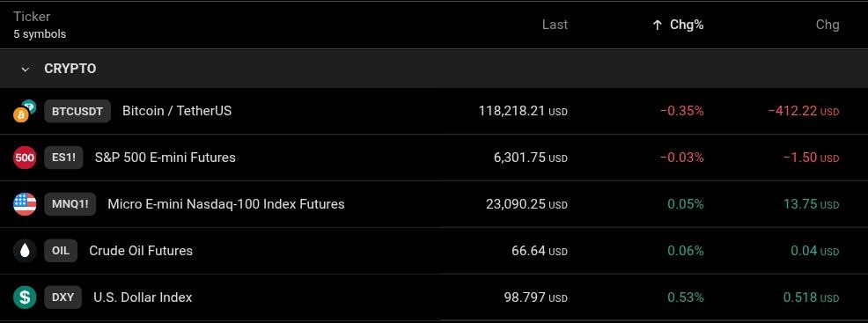Sort by the Chg column header
Image resolution: width=868 pixels, height=323 pixels.
pos(828,25)
